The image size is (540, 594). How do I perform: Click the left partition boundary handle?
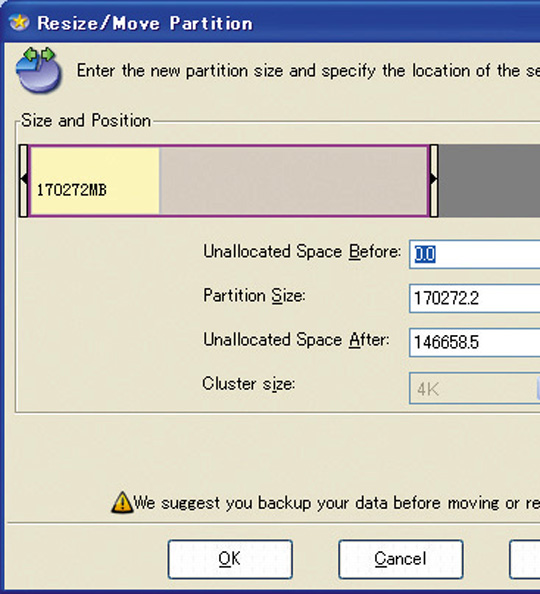pos(23,180)
